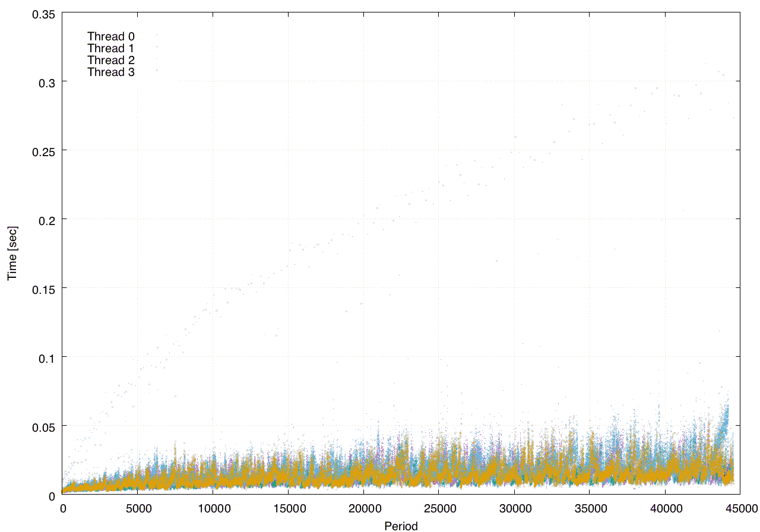Click the 'Thread 3' legend entry
Viewport: 760px width, 532px height.
pos(111,72)
